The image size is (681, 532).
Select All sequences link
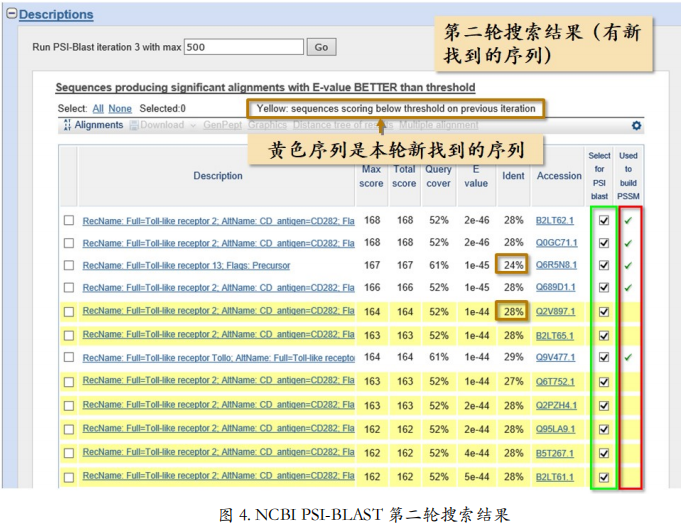[x=98, y=109]
